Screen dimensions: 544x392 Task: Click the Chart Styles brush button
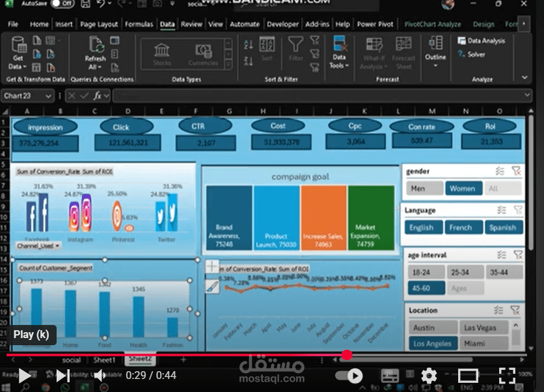(212, 287)
